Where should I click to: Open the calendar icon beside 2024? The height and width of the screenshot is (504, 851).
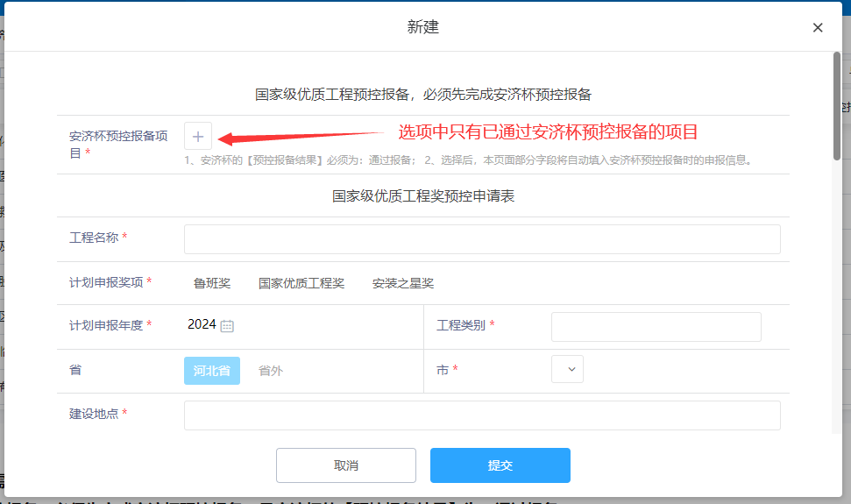click(227, 326)
